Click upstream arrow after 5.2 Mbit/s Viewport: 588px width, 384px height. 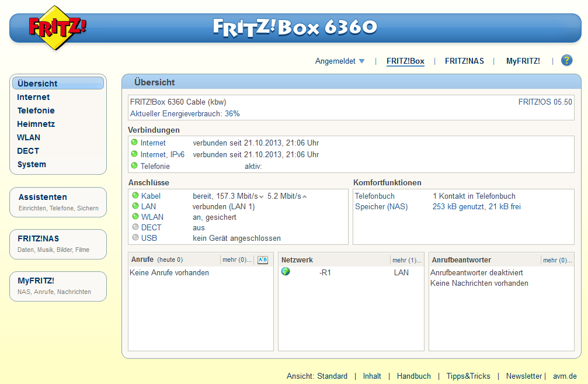point(304,197)
